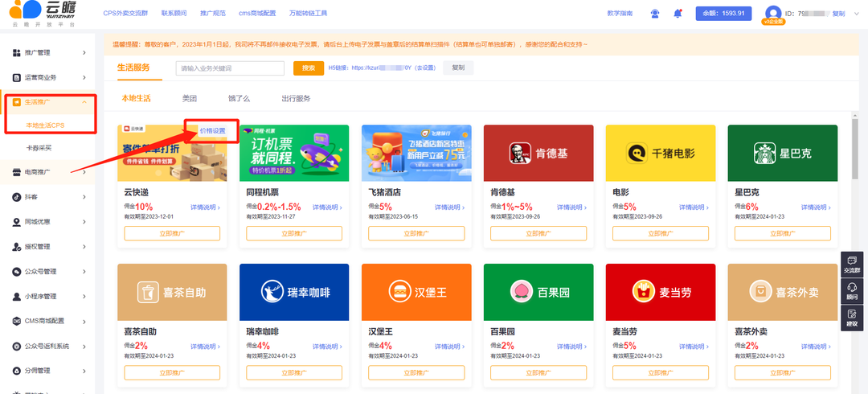Screen dimensions: 868x394
Task: Expand the 授权管理 menu chevron
Action: tap(84, 247)
